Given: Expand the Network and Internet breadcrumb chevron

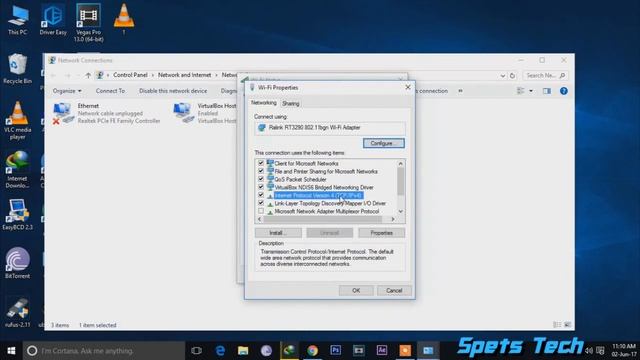Looking at the screenshot, I should 216,75.
